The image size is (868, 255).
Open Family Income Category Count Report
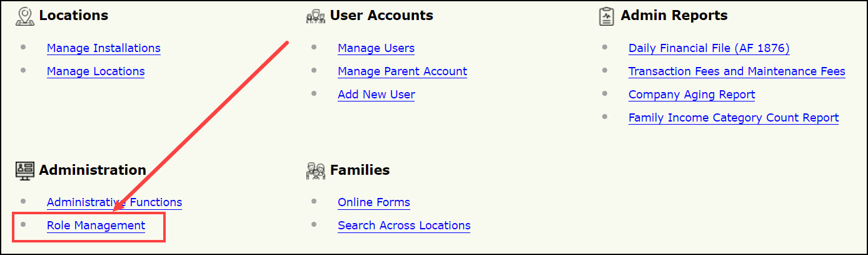pyautogui.click(x=734, y=118)
